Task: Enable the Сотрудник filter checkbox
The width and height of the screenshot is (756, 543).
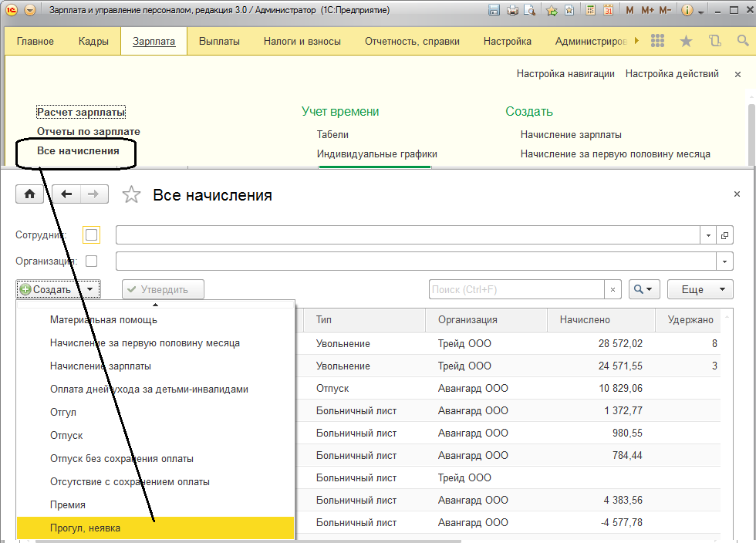Action: (91, 235)
